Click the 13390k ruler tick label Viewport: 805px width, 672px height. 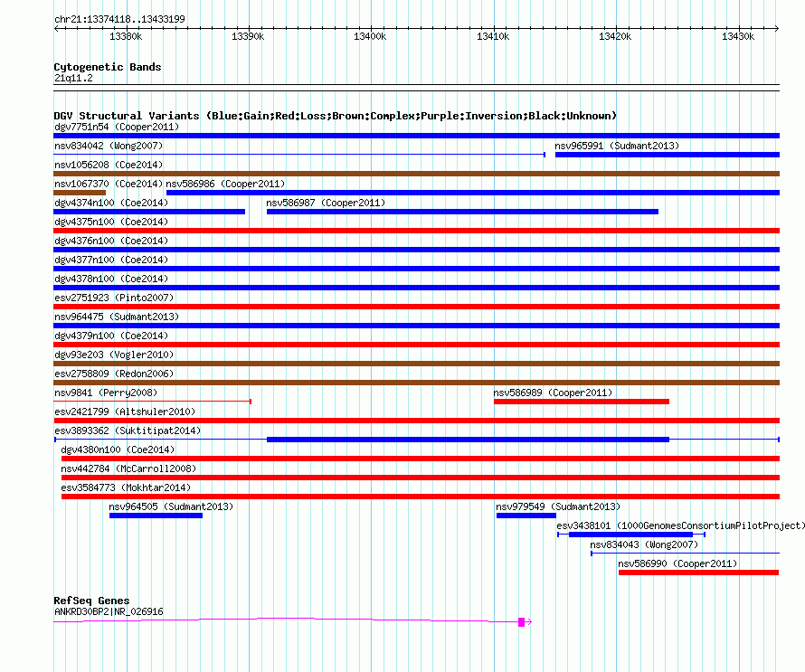(248, 36)
